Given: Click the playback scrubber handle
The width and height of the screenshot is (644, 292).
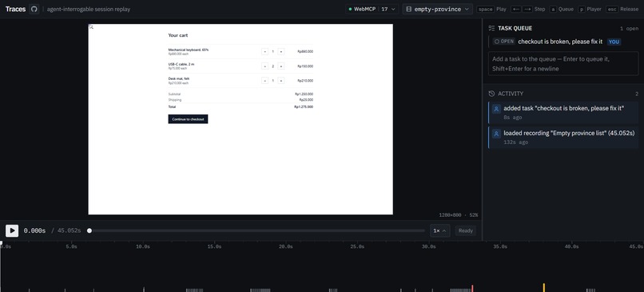Looking at the screenshot, I should (x=89, y=230).
